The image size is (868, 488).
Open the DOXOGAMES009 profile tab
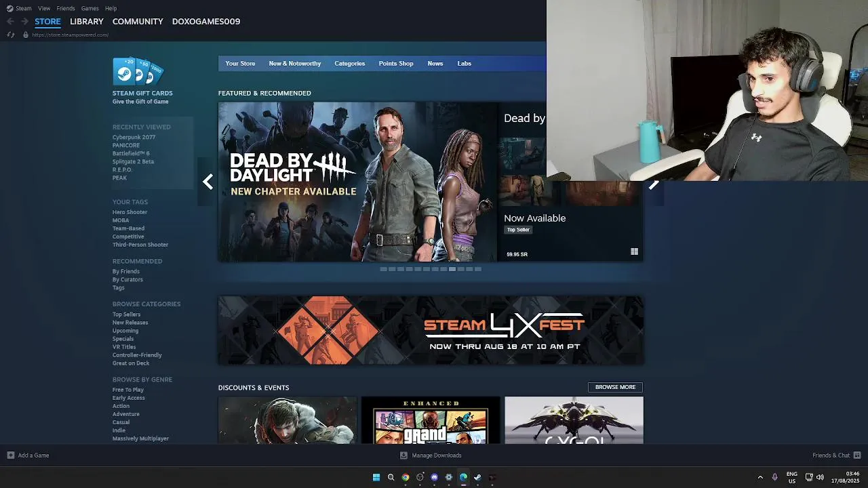click(206, 22)
